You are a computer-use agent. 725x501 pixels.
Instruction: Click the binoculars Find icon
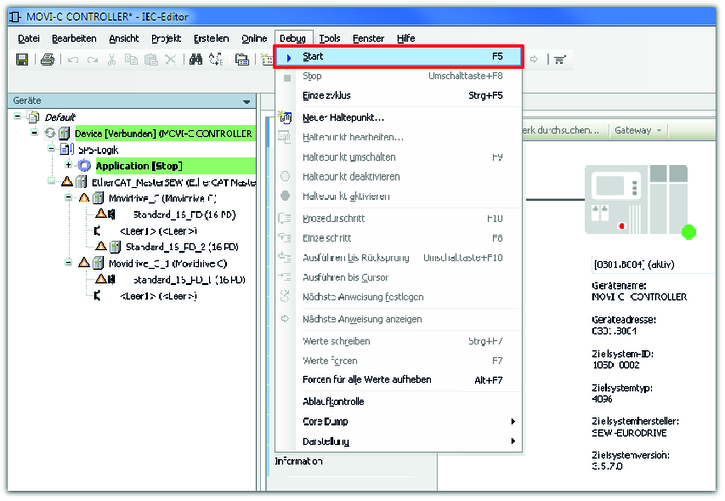tap(196, 60)
